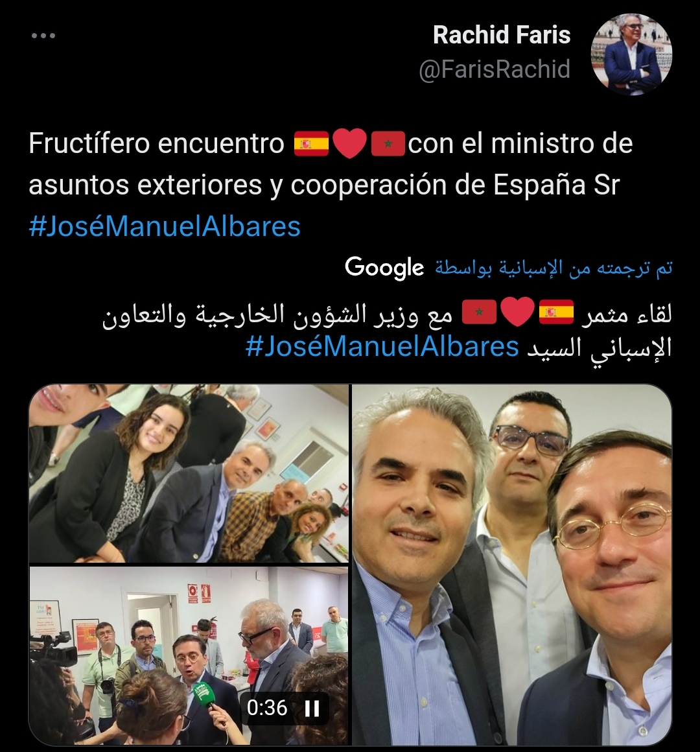Open the Rachid Faris display name
700x752 pixels.
click(x=502, y=34)
